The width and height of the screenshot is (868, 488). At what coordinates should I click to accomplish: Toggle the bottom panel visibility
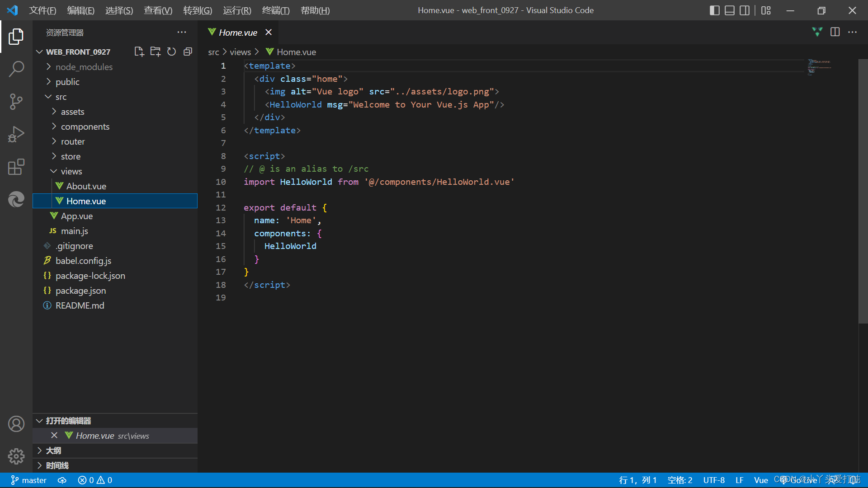(730, 10)
